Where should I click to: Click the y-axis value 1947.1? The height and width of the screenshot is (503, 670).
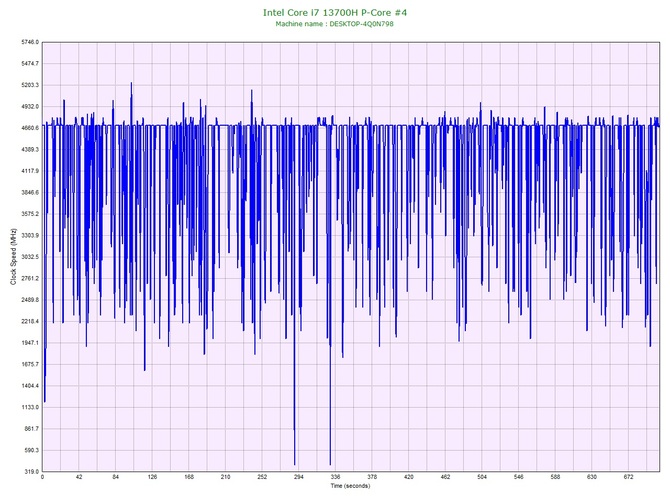click(x=29, y=343)
